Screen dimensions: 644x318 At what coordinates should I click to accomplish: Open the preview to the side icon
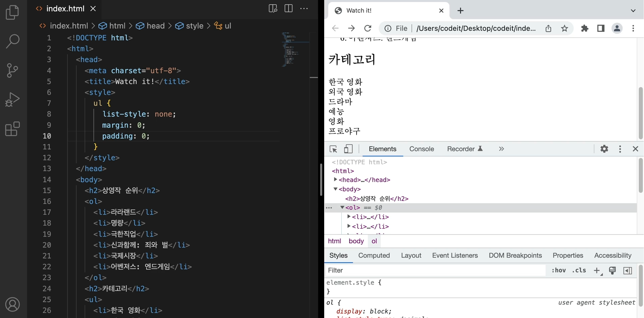273,8
